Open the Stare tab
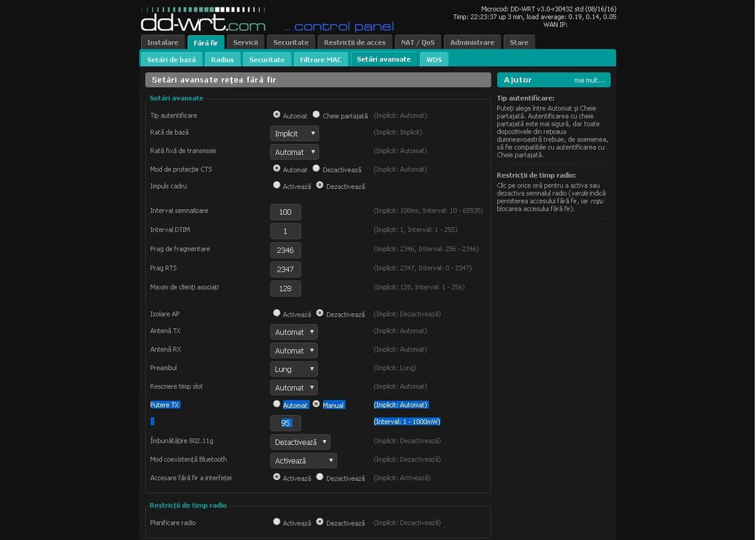756x540 pixels. [519, 42]
